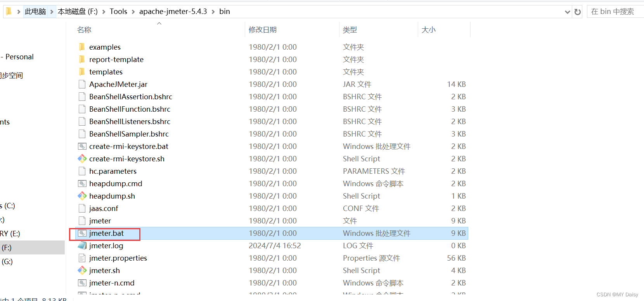Select jaas.conf file name
Screen dimensions: 644x301
(x=104, y=208)
